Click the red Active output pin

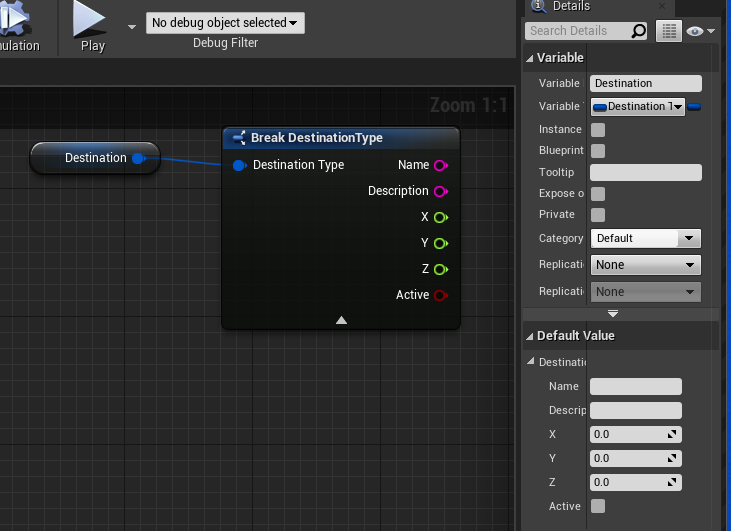440,295
